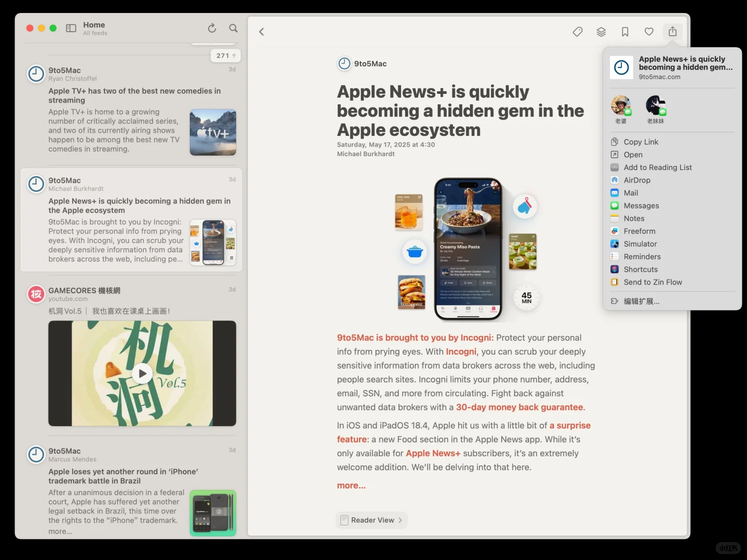This screenshot has width=747, height=560.
Task: Click the 9to5Mac source name in article
Action: click(x=370, y=64)
